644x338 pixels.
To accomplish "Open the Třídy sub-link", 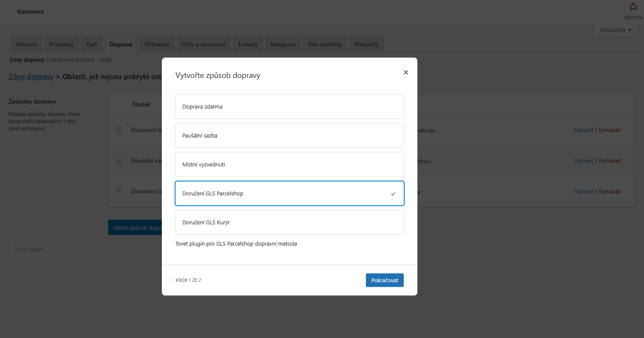I will tap(106, 60).
